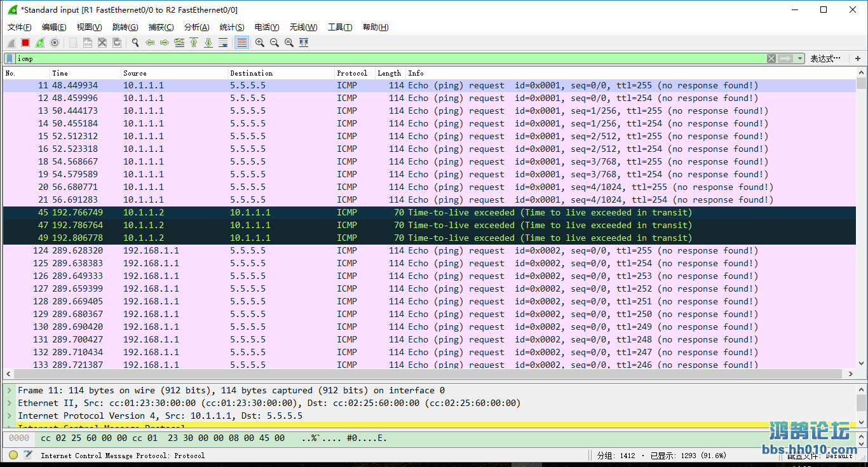The height and width of the screenshot is (467, 868).
Task: Go to specified packet icon
Action: pyautogui.click(x=179, y=43)
